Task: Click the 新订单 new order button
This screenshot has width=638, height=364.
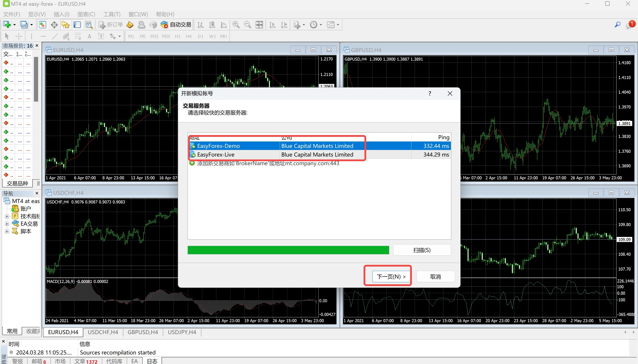Action: 110,25
